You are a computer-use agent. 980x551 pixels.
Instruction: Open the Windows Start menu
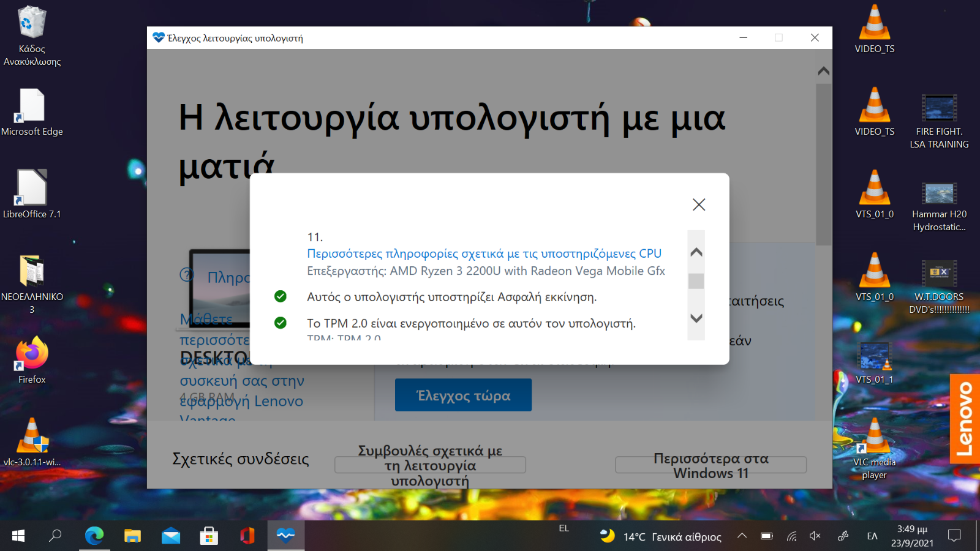coord(18,536)
